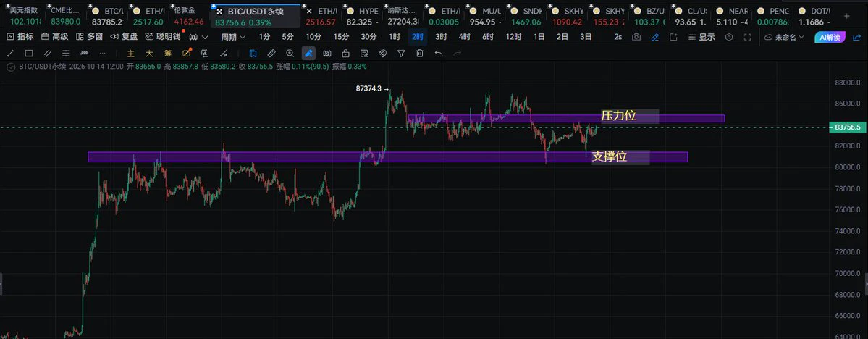Take a chart snapshot with camera icon
Viewport: 868px width, 339px height.
tap(636, 37)
